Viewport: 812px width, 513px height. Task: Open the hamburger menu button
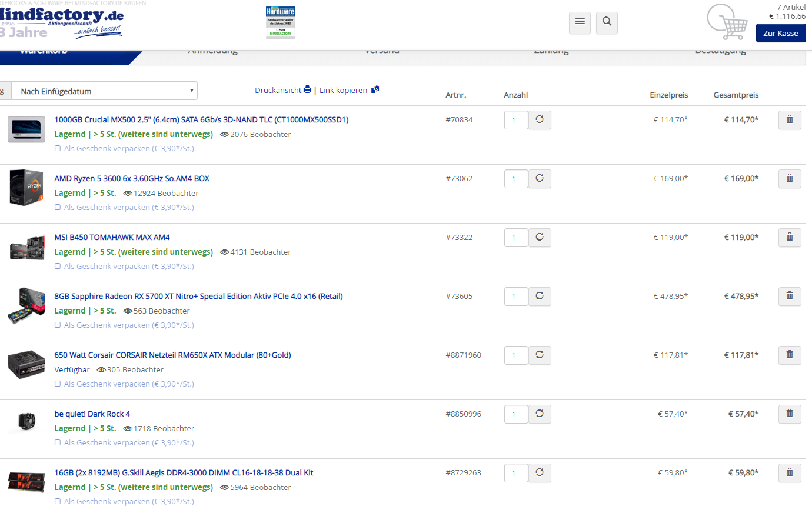tap(580, 22)
